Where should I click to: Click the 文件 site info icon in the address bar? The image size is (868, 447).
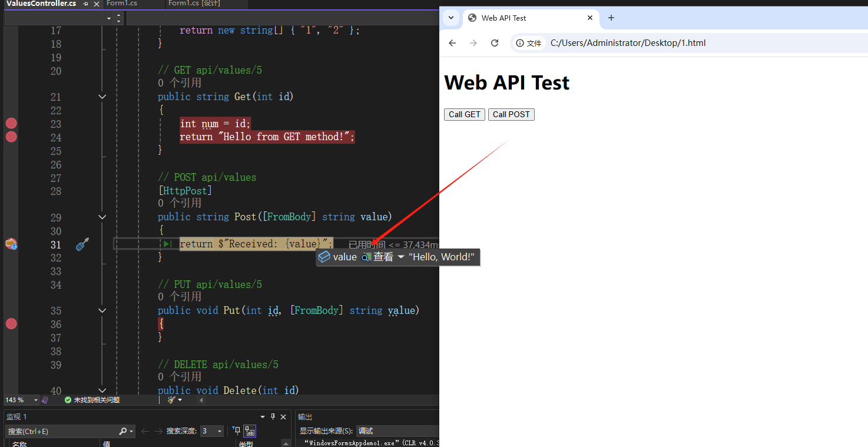[x=529, y=43]
